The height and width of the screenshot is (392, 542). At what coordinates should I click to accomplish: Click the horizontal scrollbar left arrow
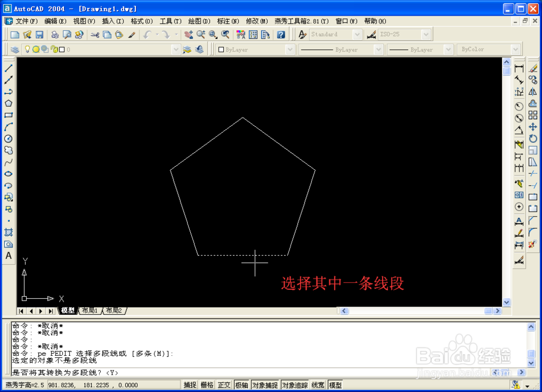pyautogui.click(x=344, y=311)
